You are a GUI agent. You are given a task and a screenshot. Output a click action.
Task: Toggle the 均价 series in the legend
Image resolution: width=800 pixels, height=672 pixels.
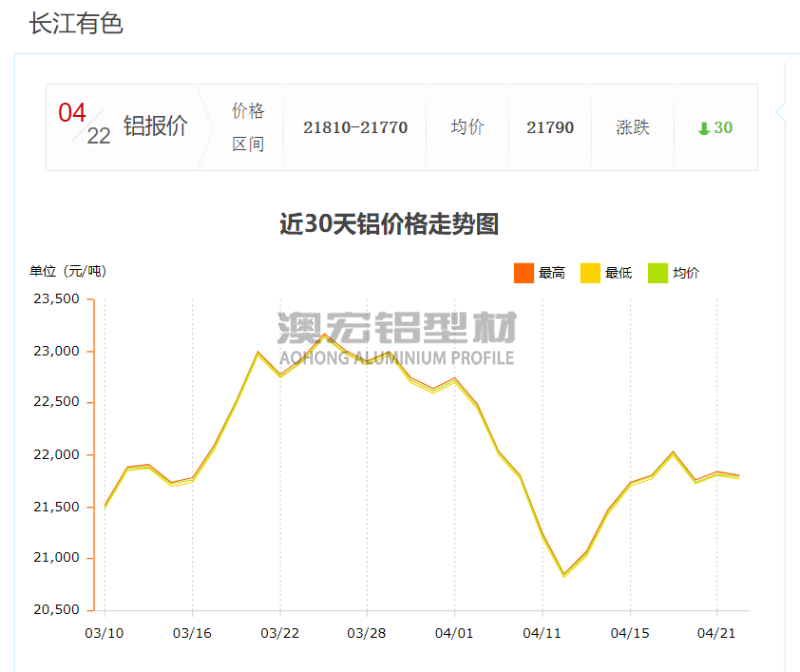pos(672,272)
